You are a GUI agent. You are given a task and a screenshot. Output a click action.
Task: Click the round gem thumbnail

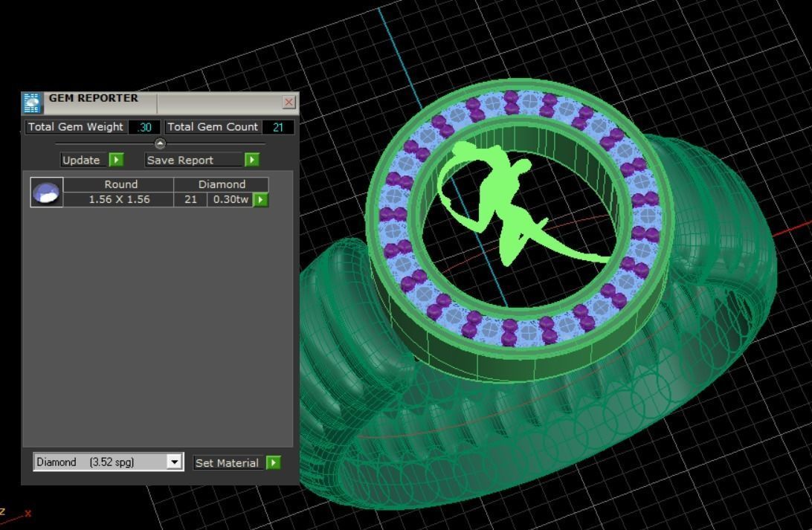(47, 192)
